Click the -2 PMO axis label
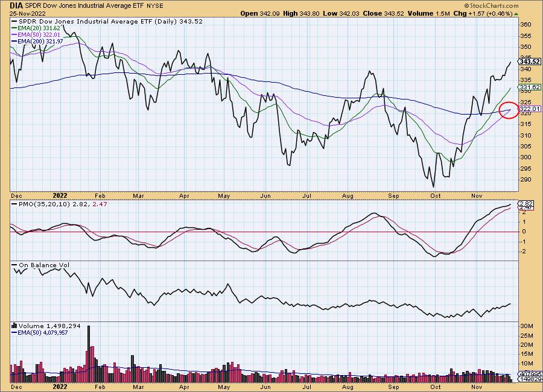 pyautogui.click(x=523, y=251)
